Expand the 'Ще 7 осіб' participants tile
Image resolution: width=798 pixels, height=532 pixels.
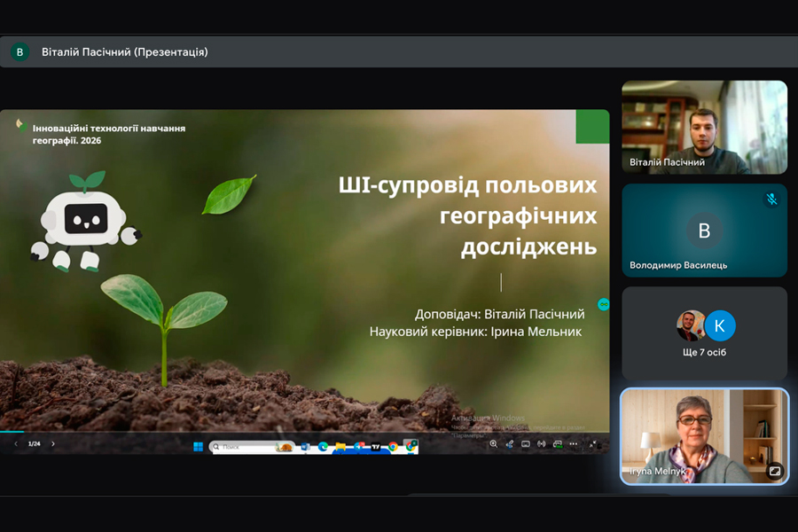coord(704,333)
